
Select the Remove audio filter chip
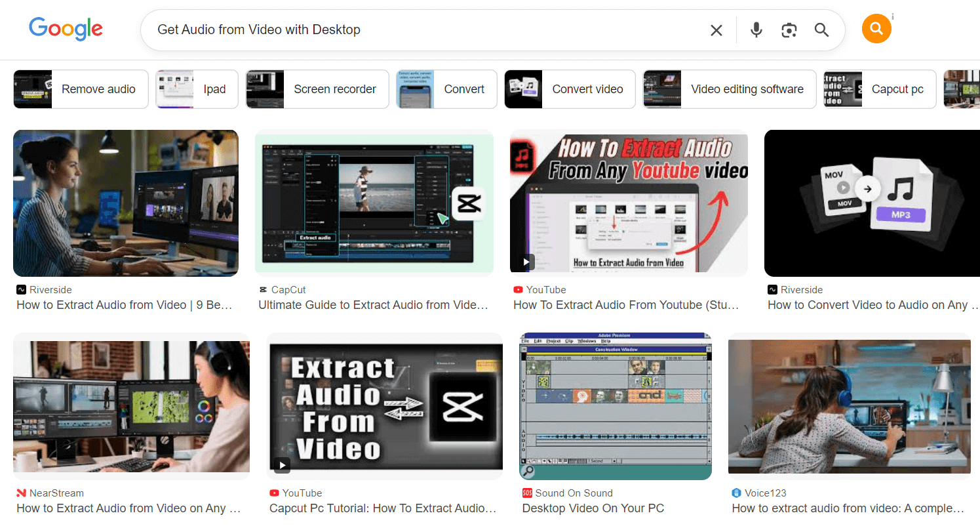coord(79,89)
